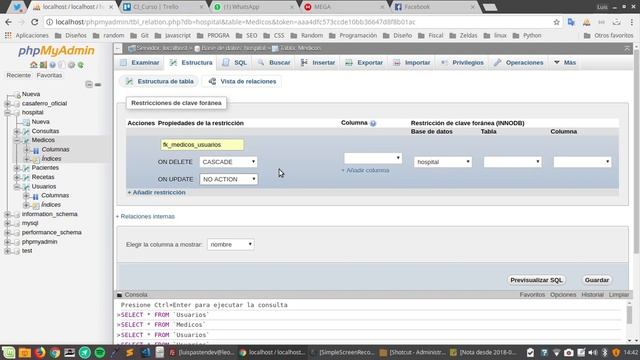Screen dimensions: 640x360
Task: Switch to the SQL tab
Action: coord(235,62)
